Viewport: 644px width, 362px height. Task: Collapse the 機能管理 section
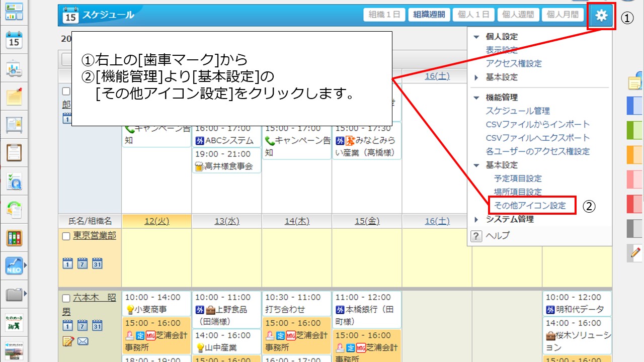click(x=476, y=98)
